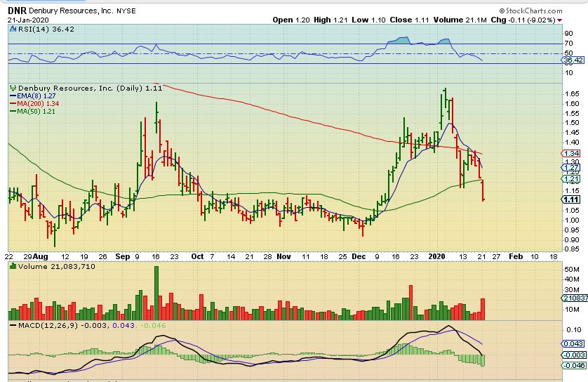The width and height of the screenshot is (588, 382).
Task: Click the Aug label on the date axis
Action: tap(40, 256)
